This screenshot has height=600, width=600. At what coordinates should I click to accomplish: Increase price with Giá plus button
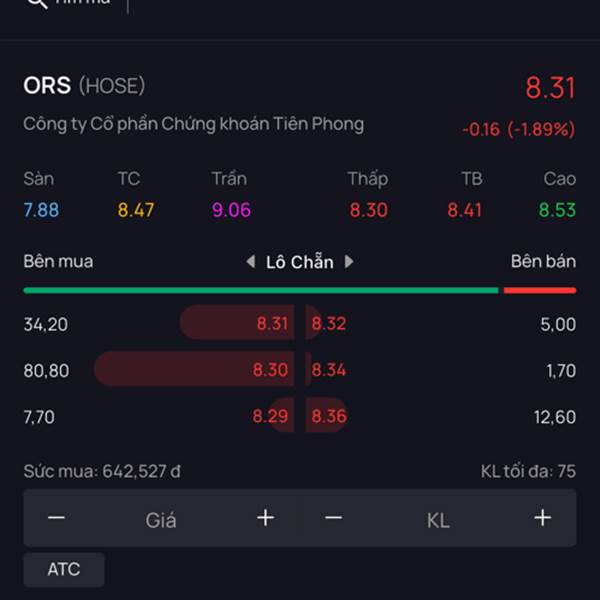tap(266, 518)
